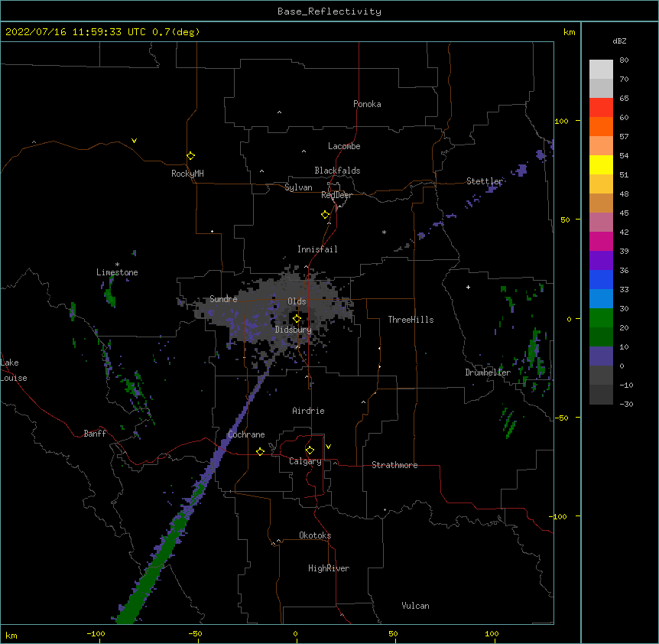
Task: Select the Drumheller label
Action: tap(488, 372)
